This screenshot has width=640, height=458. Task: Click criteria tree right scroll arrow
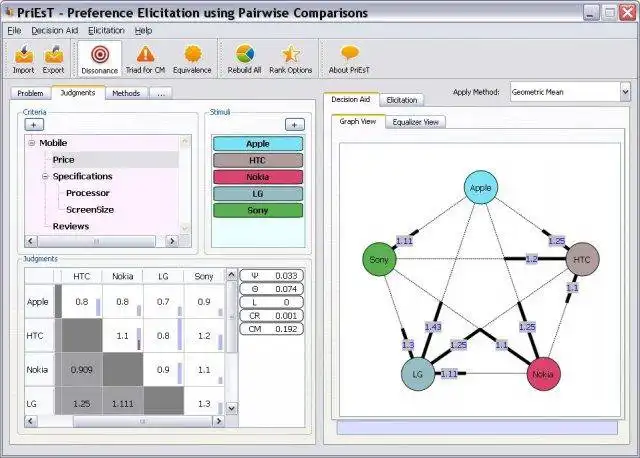(x=172, y=241)
